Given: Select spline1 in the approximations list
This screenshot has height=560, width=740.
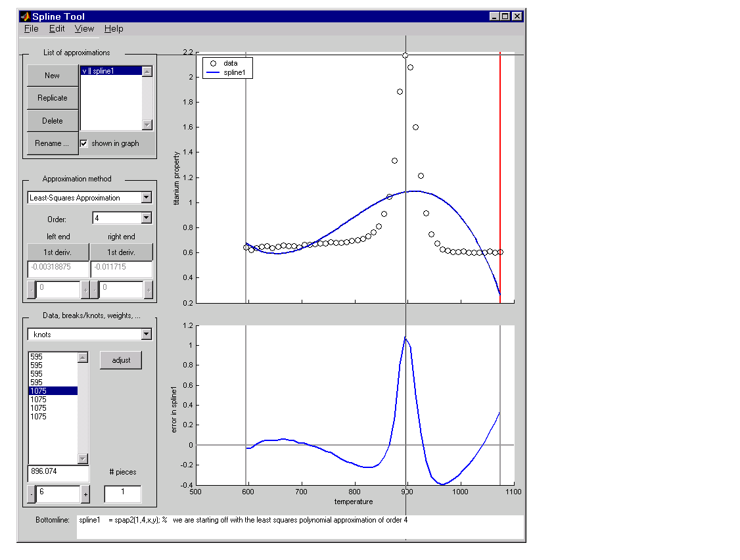Looking at the screenshot, I should 111,71.
